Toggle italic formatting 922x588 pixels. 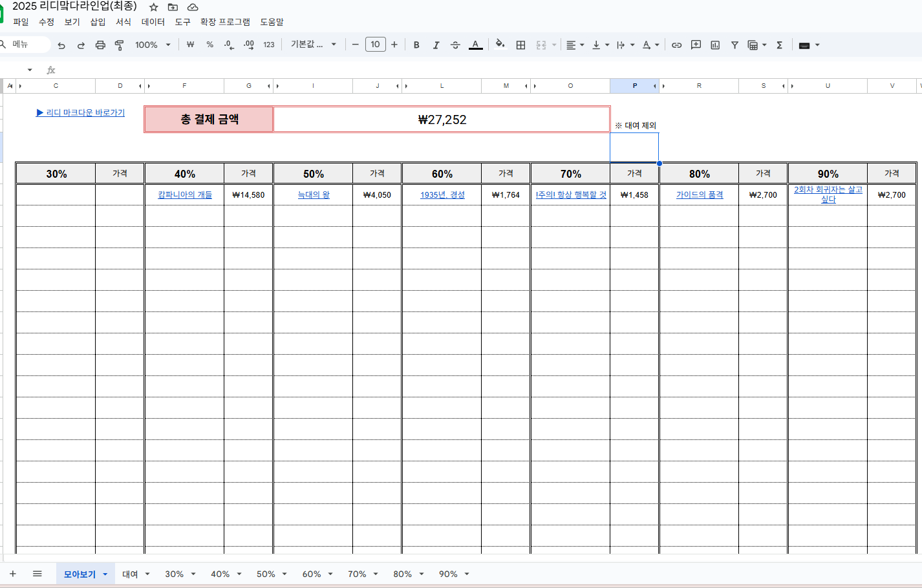click(436, 45)
